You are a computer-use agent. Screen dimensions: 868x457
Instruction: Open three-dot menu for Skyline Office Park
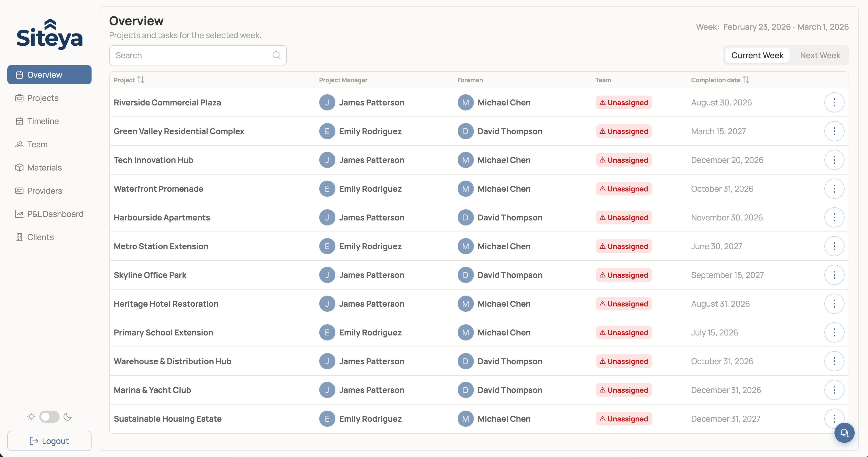pos(834,275)
